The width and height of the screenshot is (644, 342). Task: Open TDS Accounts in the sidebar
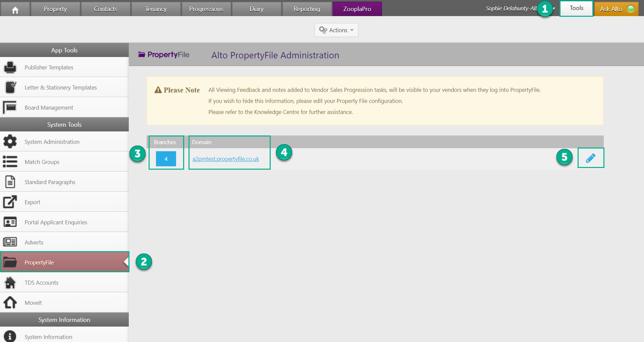64,283
